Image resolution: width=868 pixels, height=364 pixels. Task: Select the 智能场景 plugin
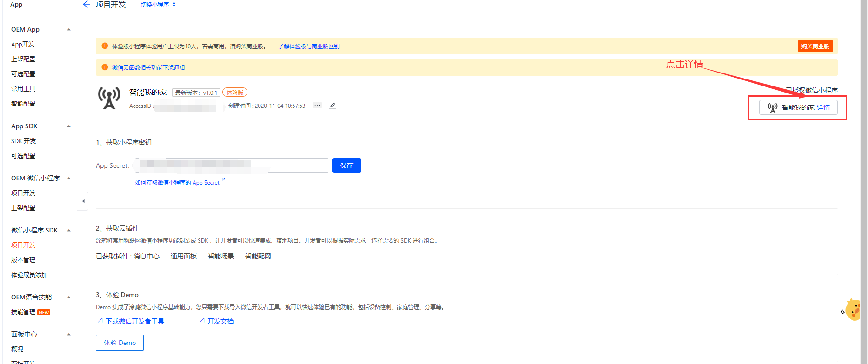[221, 256]
